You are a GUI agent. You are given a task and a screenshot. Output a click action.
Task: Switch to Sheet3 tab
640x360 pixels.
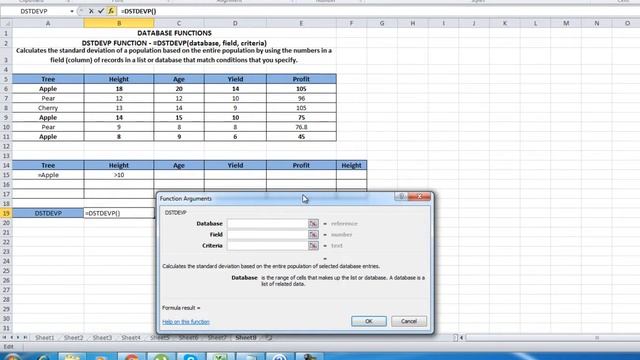[102, 338]
